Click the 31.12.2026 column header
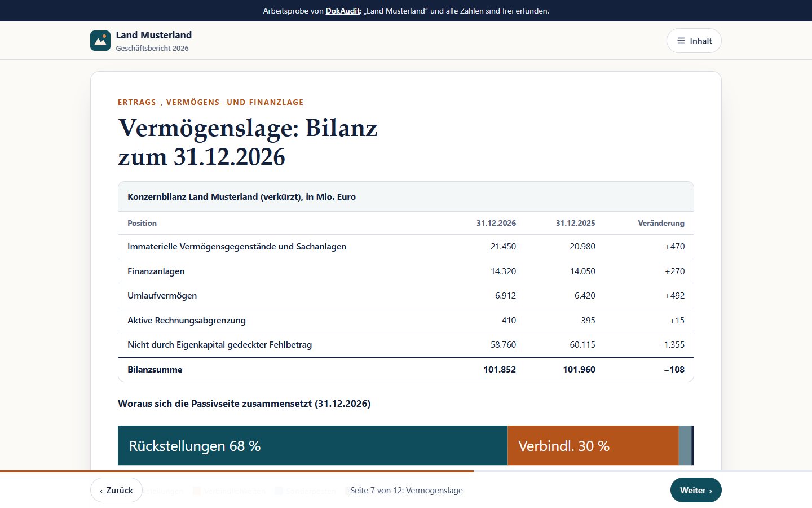Screen dimensions: 812x508 (496, 223)
